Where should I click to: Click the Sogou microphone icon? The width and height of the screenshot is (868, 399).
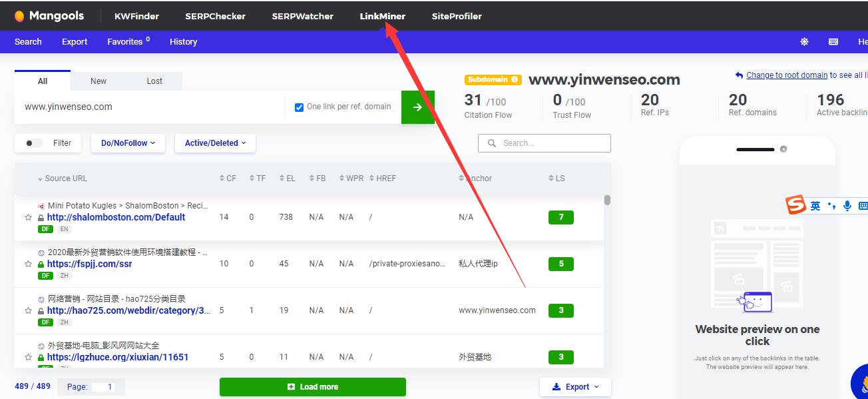pos(847,205)
